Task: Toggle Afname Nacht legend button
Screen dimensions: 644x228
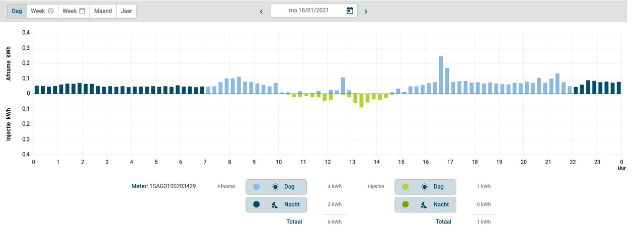Action: 276,204
